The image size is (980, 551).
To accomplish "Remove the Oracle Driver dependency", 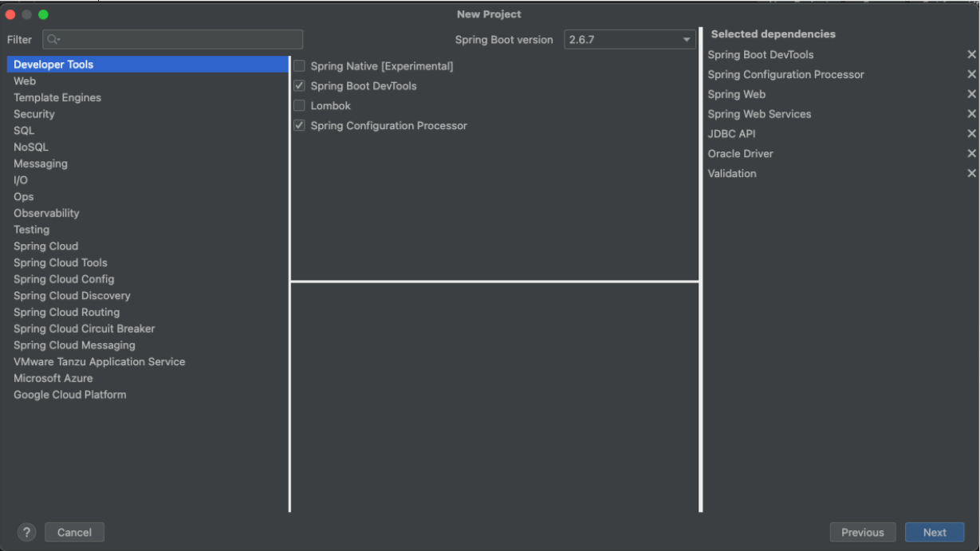I will tap(971, 154).
